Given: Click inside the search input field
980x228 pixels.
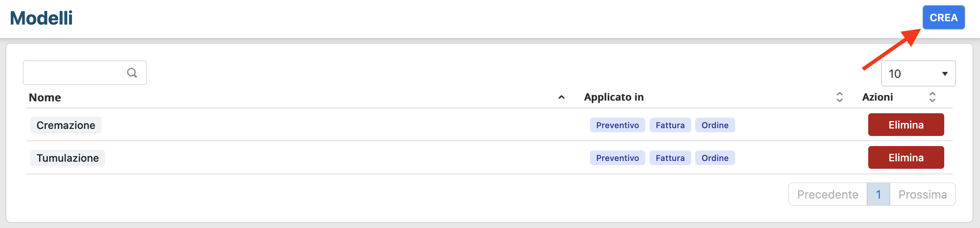Looking at the screenshot, I should (74, 73).
